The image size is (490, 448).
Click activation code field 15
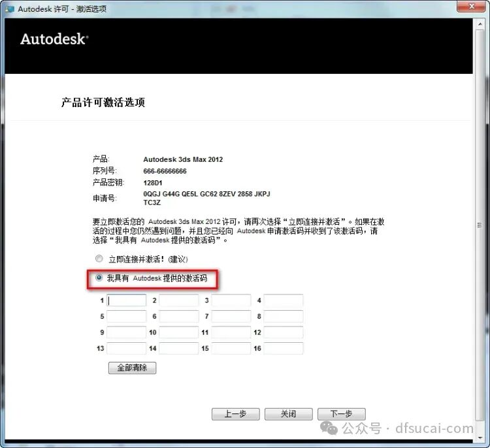click(x=231, y=348)
